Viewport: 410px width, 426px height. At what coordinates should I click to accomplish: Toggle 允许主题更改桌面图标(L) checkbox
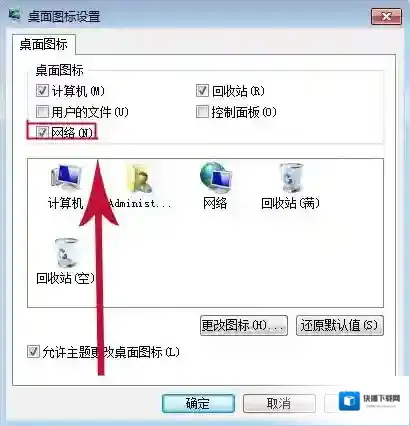point(33,352)
